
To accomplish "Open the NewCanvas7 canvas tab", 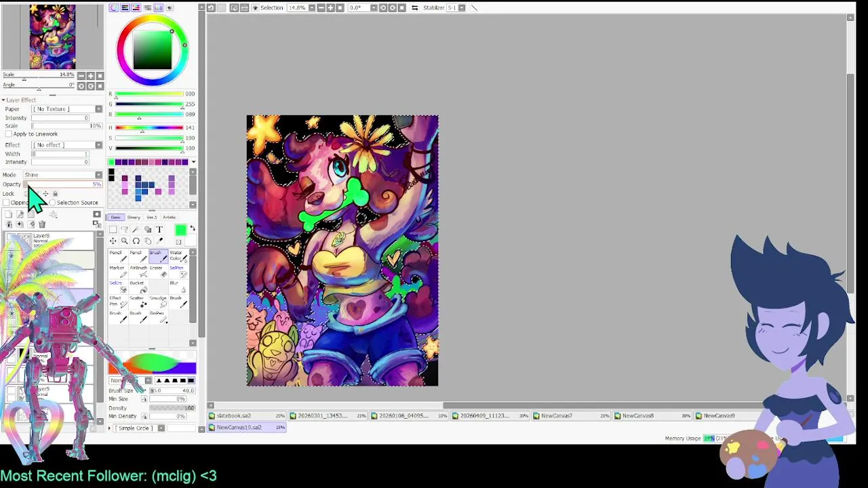I will (572, 415).
